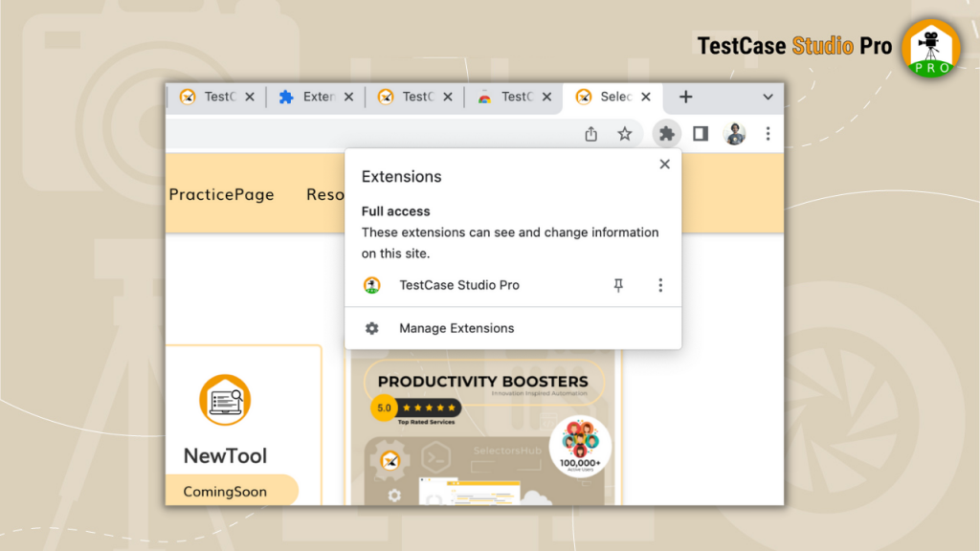The height and width of the screenshot is (551, 980).
Task: Close the third TestC tab
Action: click(x=448, y=97)
